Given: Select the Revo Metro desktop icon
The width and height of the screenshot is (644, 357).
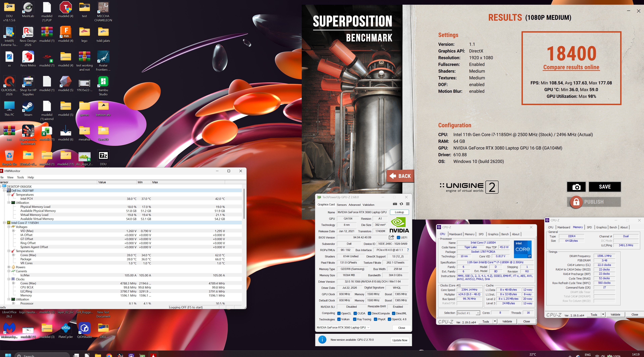Looking at the screenshot, I should pyautogui.click(x=28, y=59).
